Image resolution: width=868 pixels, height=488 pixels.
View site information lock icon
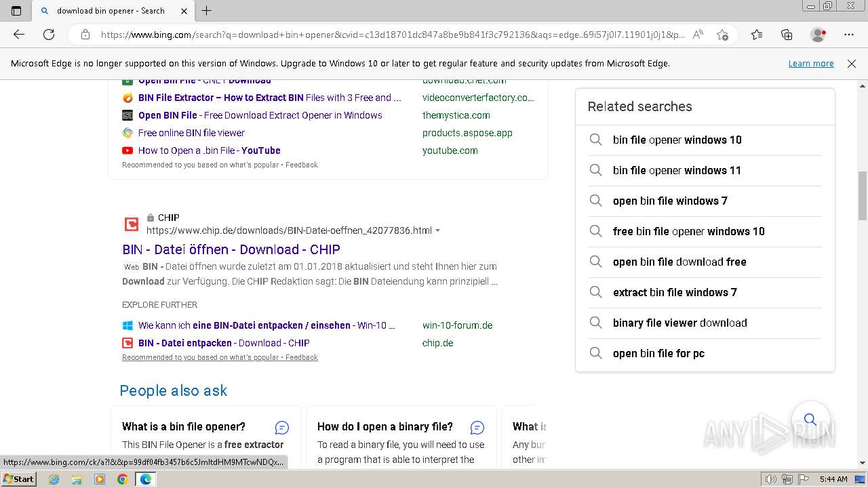pyautogui.click(x=85, y=35)
